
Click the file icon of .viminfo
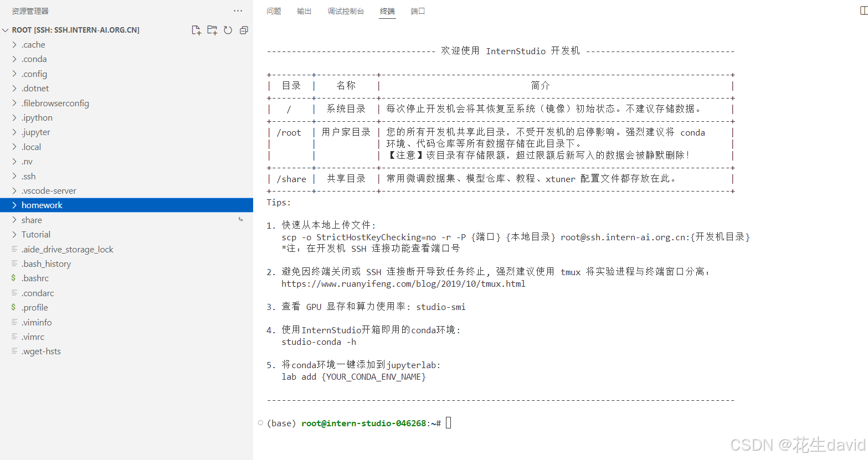point(14,322)
